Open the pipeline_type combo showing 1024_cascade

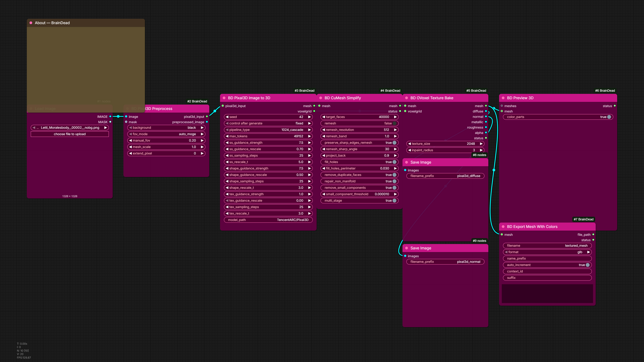click(x=268, y=130)
